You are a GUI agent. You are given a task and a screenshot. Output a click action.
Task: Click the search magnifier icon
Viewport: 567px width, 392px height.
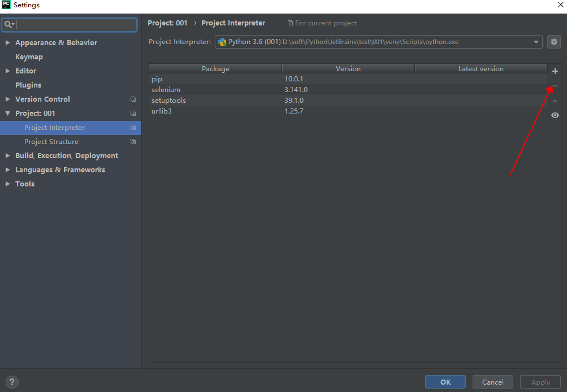[8, 24]
